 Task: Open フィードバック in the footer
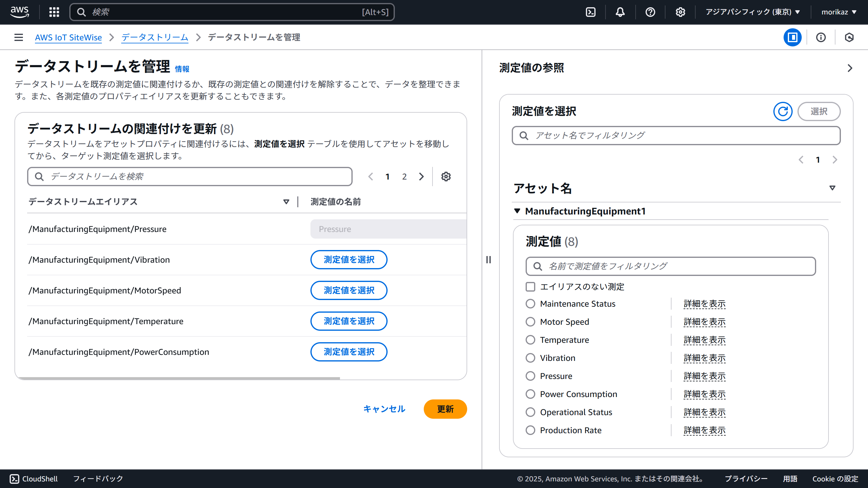(x=98, y=479)
